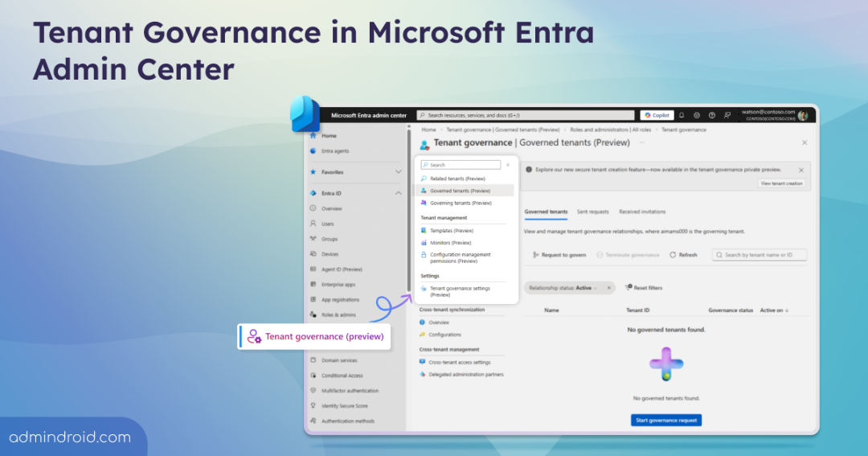
Task: Switch to the Sent requests tab
Action: pyautogui.click(x=592, y=212)
